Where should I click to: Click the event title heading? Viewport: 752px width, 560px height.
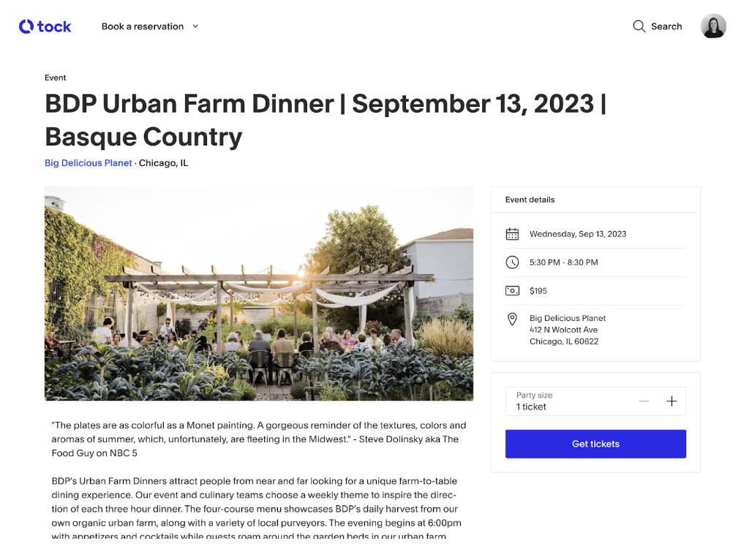[326, 120]
